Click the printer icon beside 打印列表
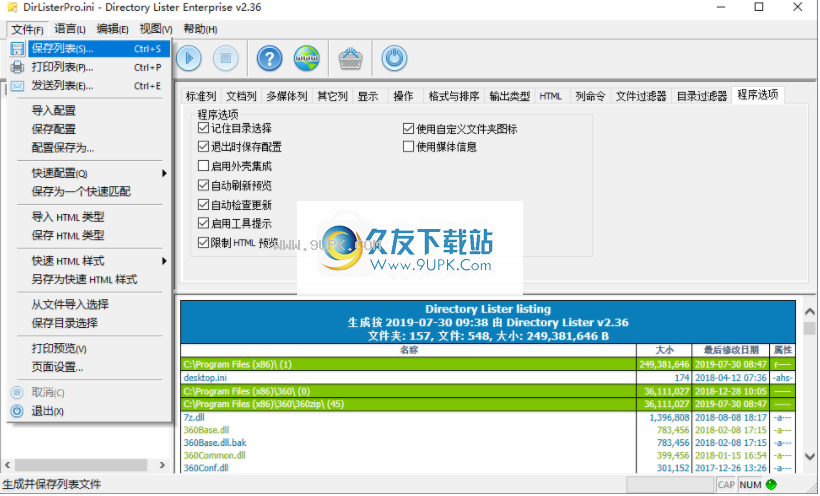Viewport: 820px width, 496px height. point(17,67)
